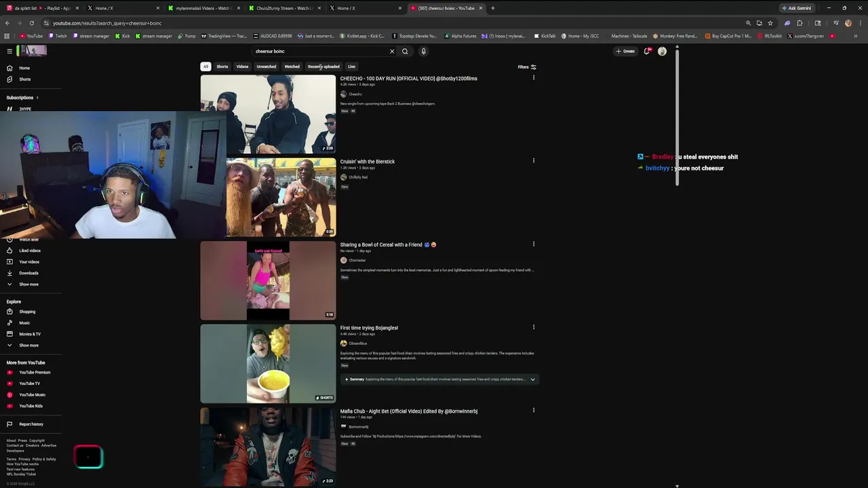The width and height of the screenshot is (868, 488).
Task: Bookmark this page with the star icon
Action: pyautogui.click(x=770, y=23)
